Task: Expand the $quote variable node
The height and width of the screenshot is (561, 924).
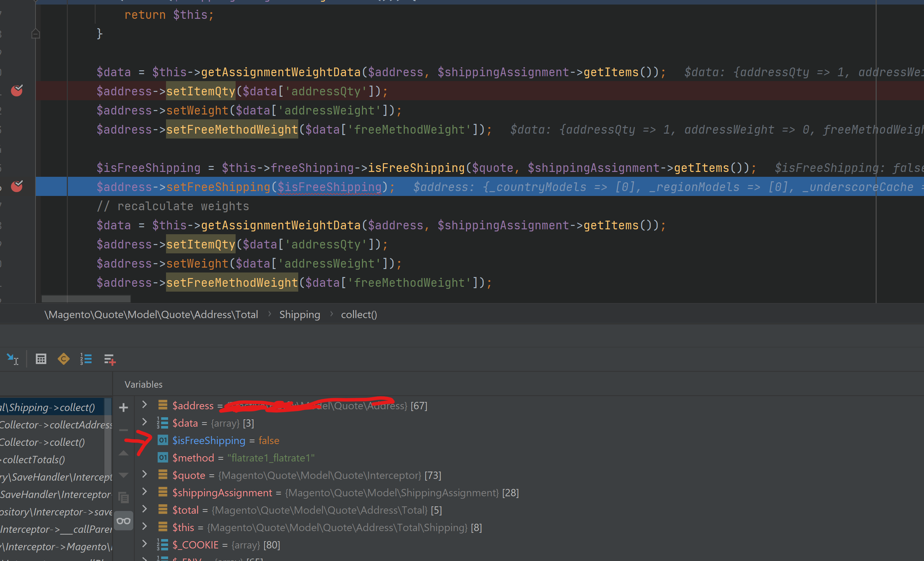Action: tap(144, 474)
